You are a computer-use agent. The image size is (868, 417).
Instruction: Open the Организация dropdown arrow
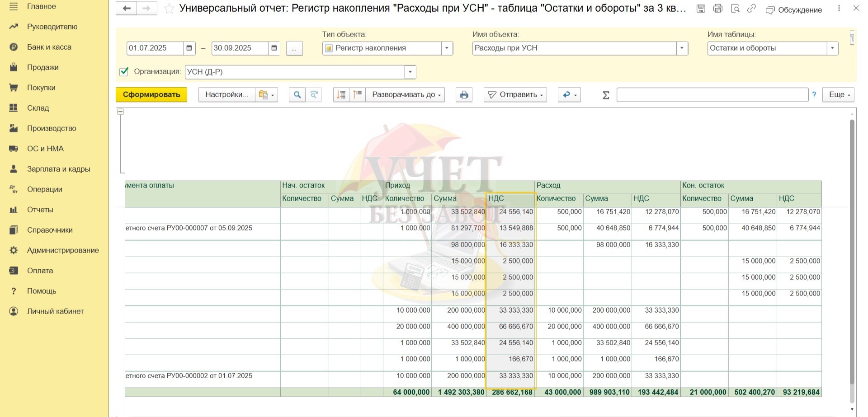pos(410,72)
